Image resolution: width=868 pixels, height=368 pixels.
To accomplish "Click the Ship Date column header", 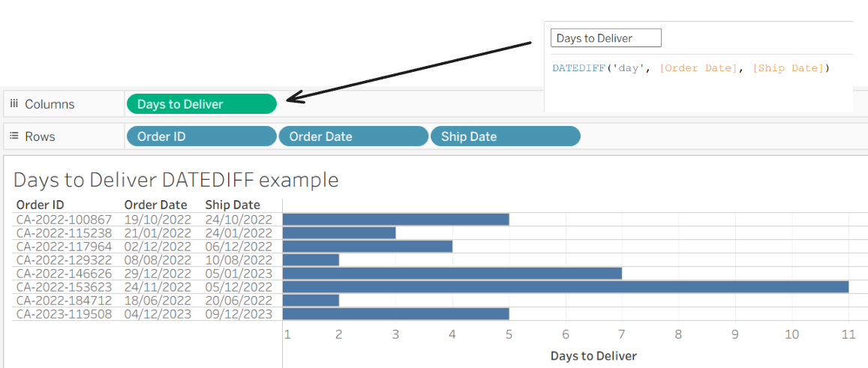I will coord(233,205).
